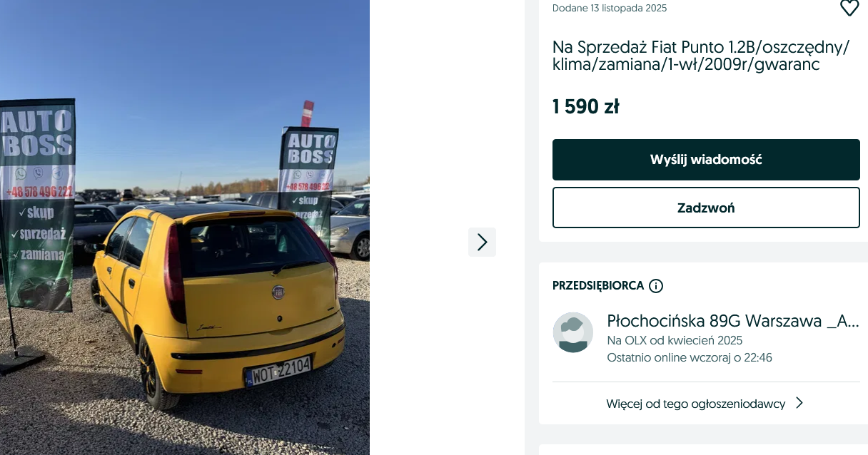Click the Dodane 13 listopada 2025 date
The width and height of the screenshot is (868, 455).
click(610, 9)
